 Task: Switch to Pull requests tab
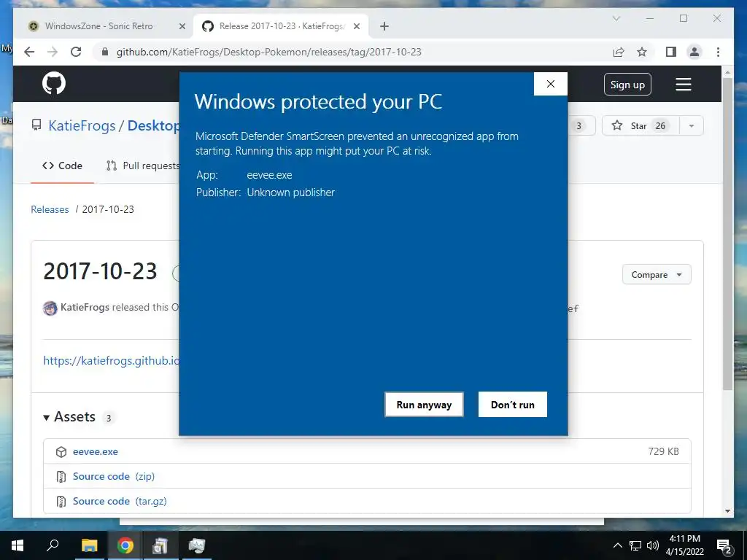(144, 166)
